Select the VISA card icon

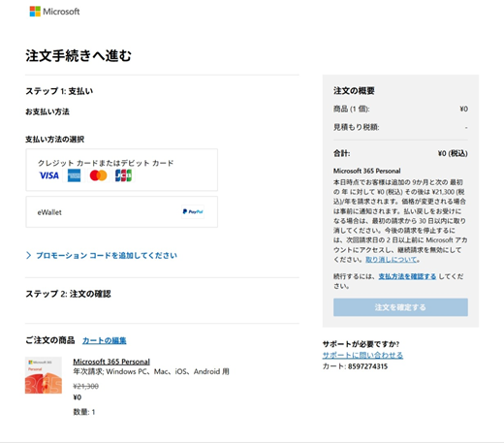point(49,175)
